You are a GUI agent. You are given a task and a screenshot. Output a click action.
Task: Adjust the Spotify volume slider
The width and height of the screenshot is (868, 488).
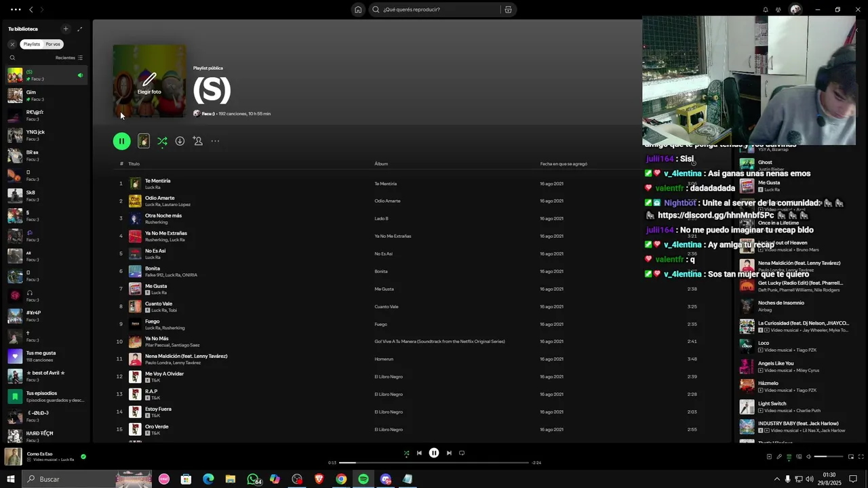click(829, 457)
